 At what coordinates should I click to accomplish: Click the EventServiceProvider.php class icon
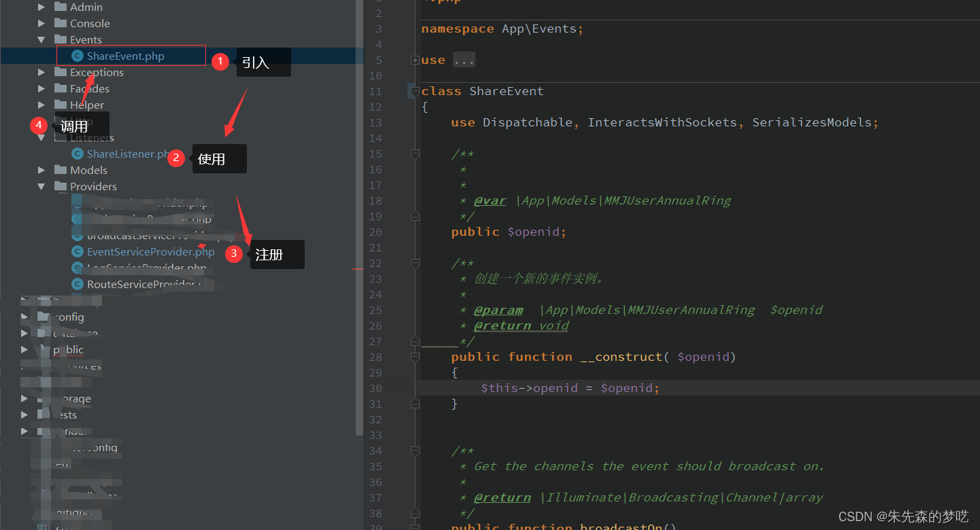point(78,251)
